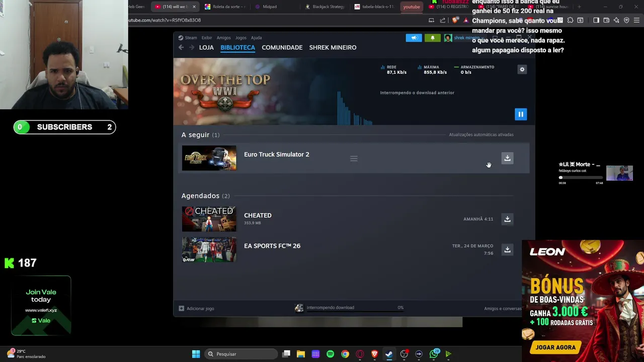The height and width of the screenshot is (362, 644).
Task: Click the EA SPORTS FC 26 title
Action: click(x=272, y=246)
